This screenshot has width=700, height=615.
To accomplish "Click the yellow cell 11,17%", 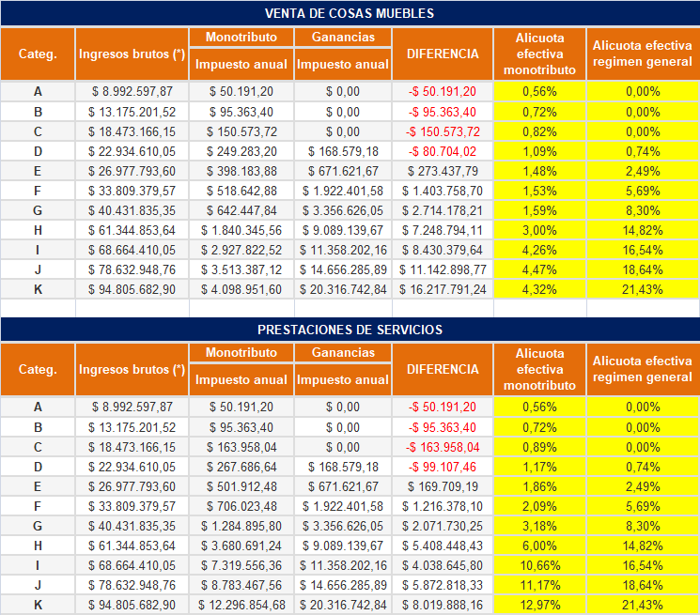I will pos(539,585).
